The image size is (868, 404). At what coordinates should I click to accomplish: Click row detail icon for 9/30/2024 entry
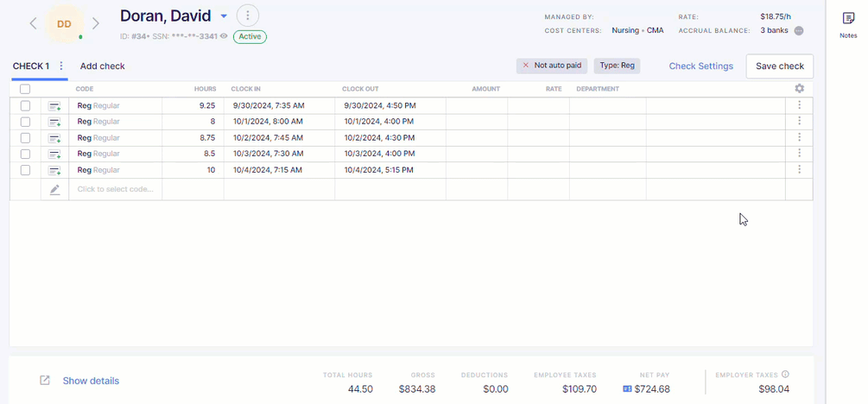[54, 106]
